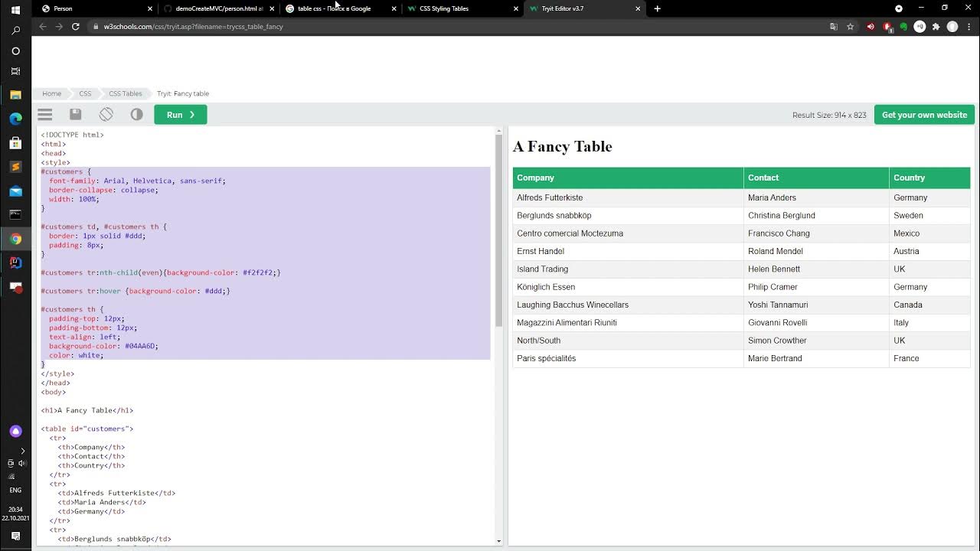Click the Paris spécialités cell
The height and width of the screenshot is (551, 980).
coord(628,358)
